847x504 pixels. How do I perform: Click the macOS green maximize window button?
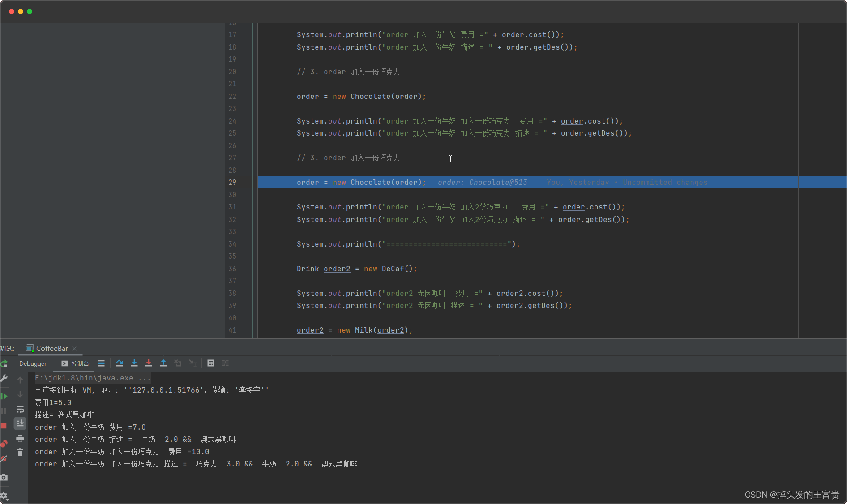pyautogui.click(x=30, y=12)
